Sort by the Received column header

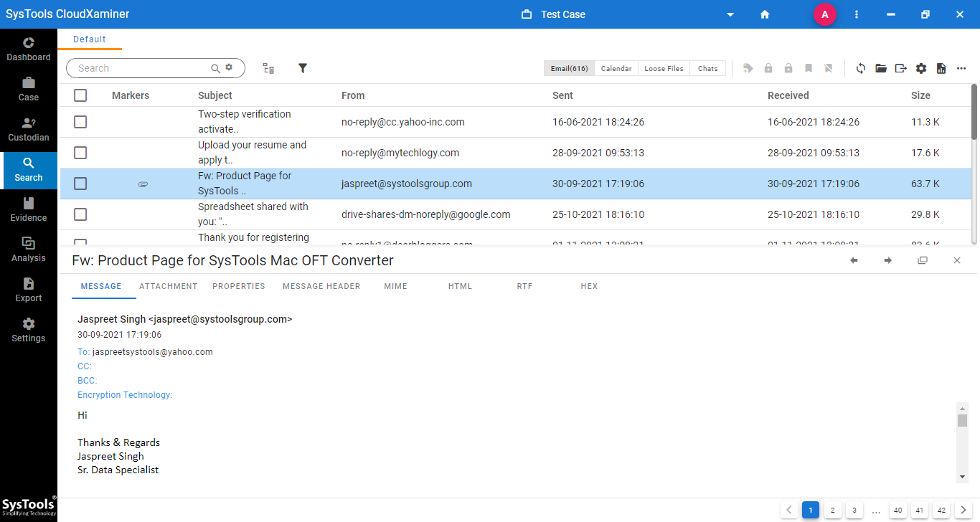pos(788,95)
